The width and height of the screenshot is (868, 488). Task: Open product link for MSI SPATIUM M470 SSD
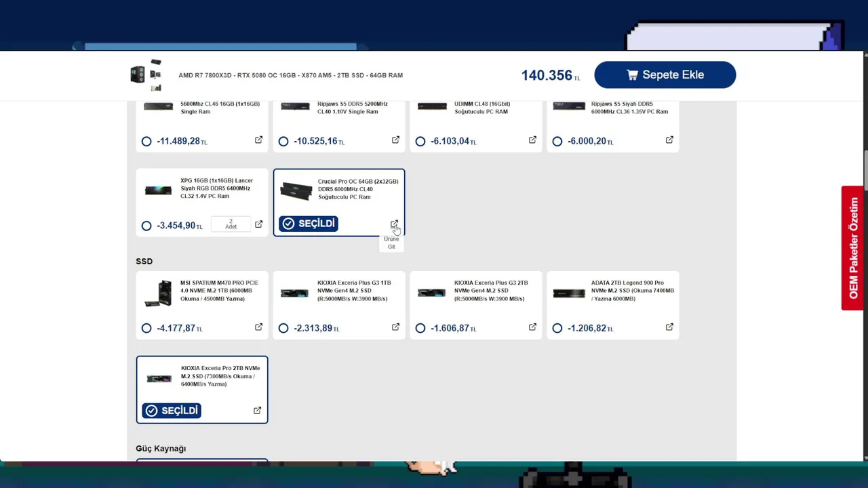click(x=258, y=327)
